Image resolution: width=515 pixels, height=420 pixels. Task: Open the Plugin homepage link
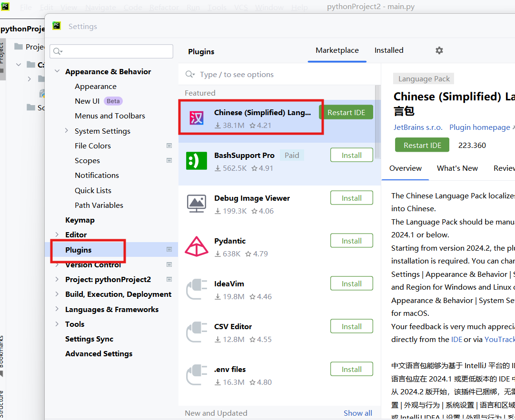coord(479,127)
